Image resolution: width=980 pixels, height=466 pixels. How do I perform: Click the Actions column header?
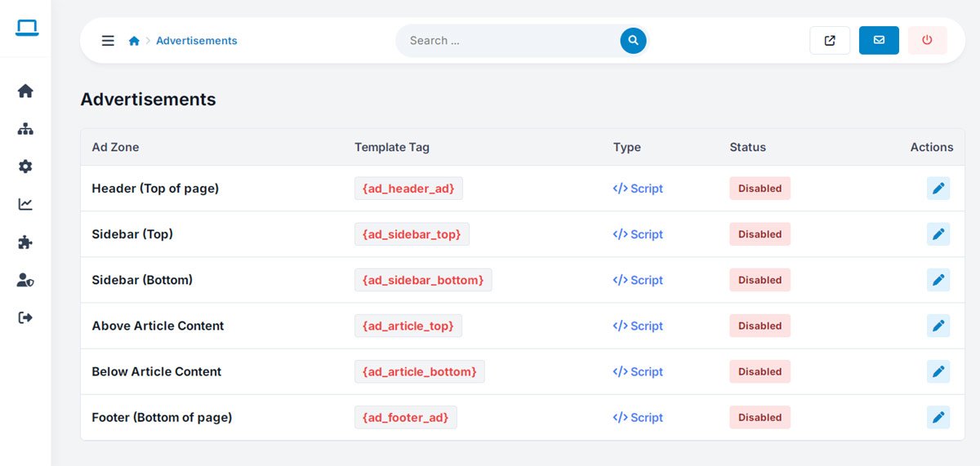(932, 148)
